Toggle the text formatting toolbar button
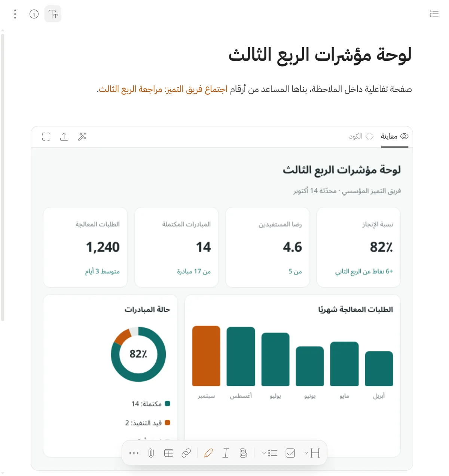Viewport: 449px width, 476px height. pos(53,14)
